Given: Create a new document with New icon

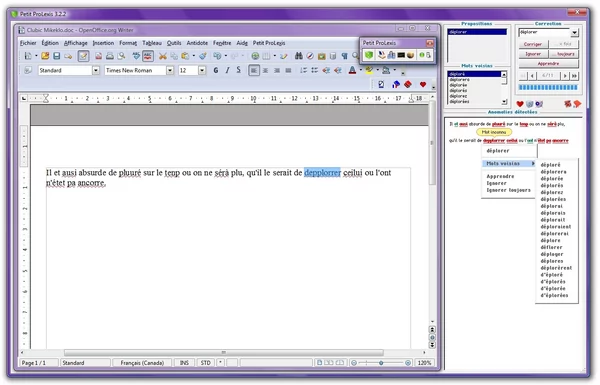Looking at the screenshot, I should tap(28, 56).
